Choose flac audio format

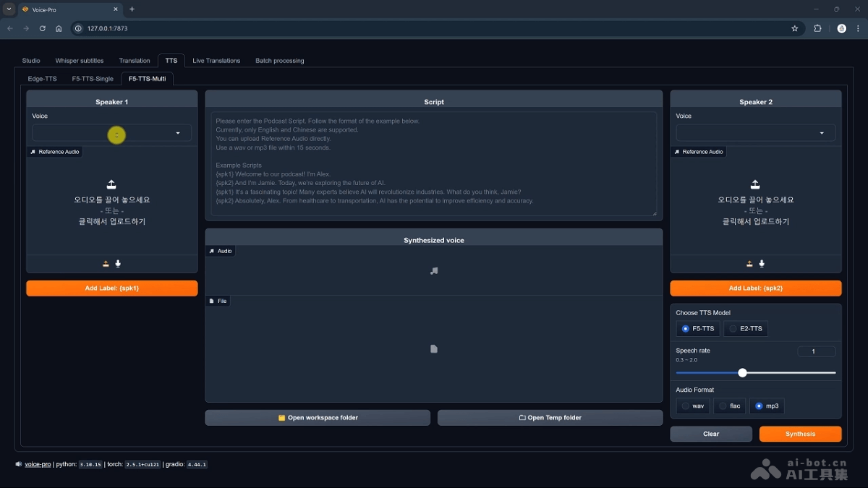pyautogui.click(x=729, y=406)
